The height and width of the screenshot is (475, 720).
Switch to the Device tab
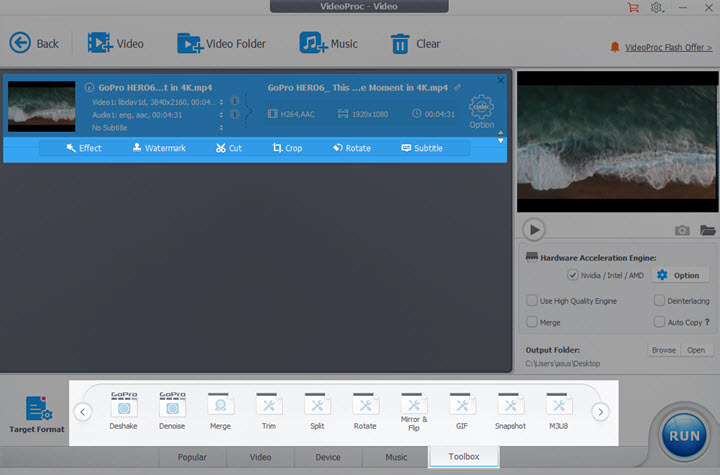328,457
